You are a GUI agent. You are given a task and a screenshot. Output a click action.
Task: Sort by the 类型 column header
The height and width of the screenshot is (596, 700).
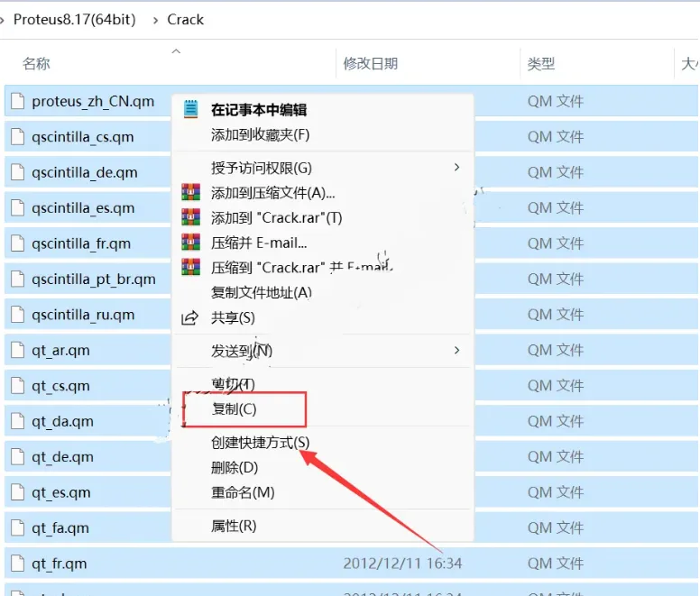[x=541, y=64]
